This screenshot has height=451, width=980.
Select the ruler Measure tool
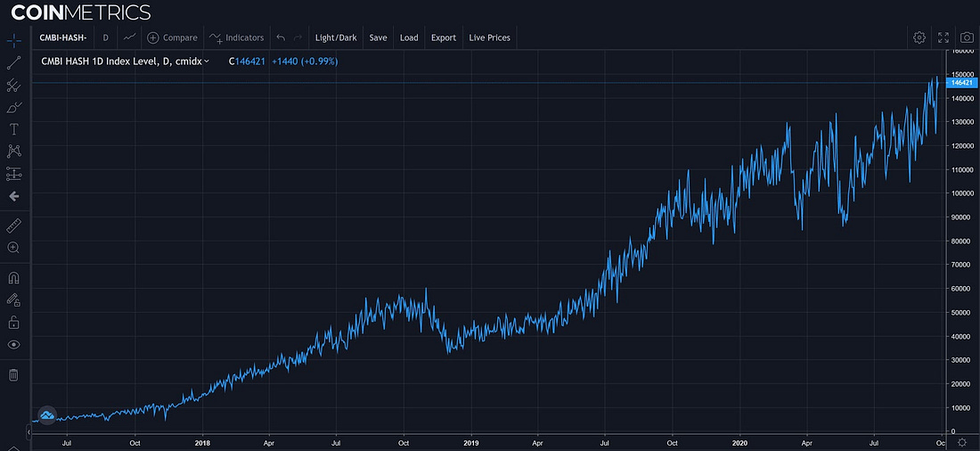coord(13,225)
